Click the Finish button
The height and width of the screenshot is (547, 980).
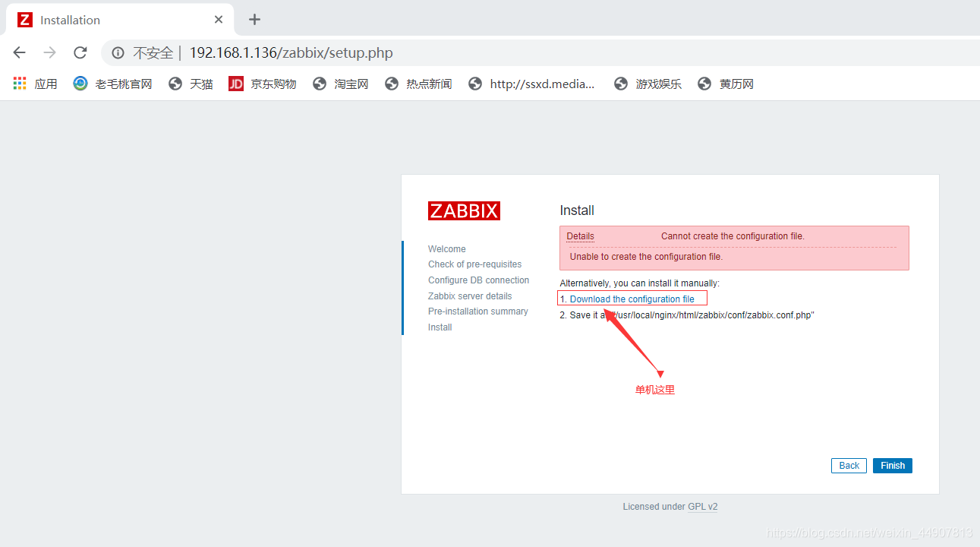893,466
